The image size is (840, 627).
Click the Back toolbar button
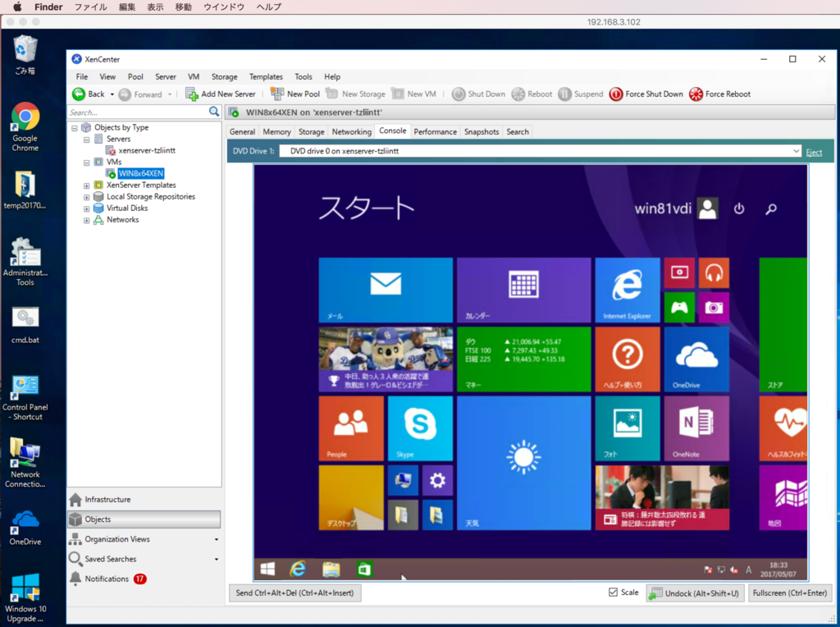point(89,94)
